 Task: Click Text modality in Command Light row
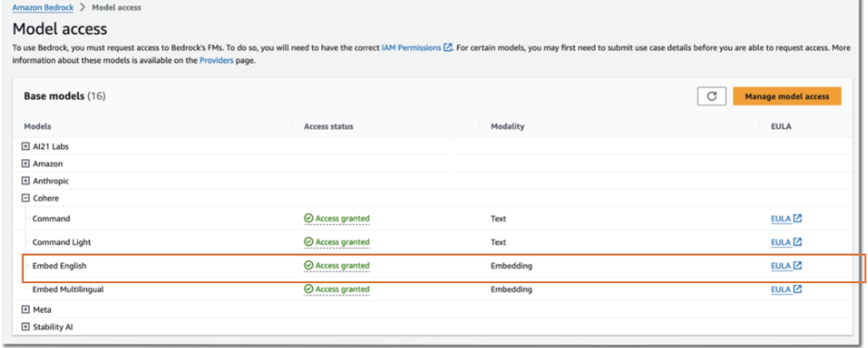click(x=498, y=242)
